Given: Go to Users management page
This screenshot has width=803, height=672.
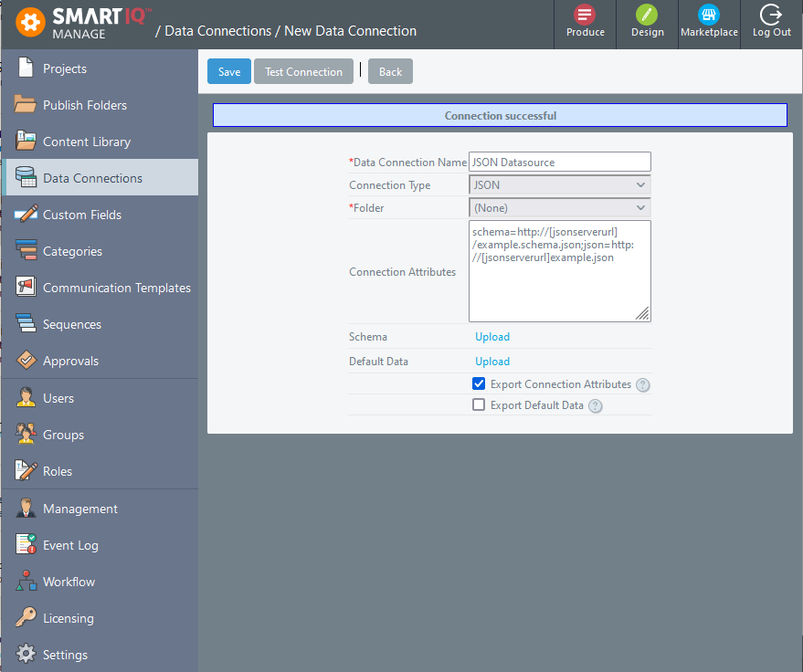Looking at the screenshot, I should (x=58, y=398).
